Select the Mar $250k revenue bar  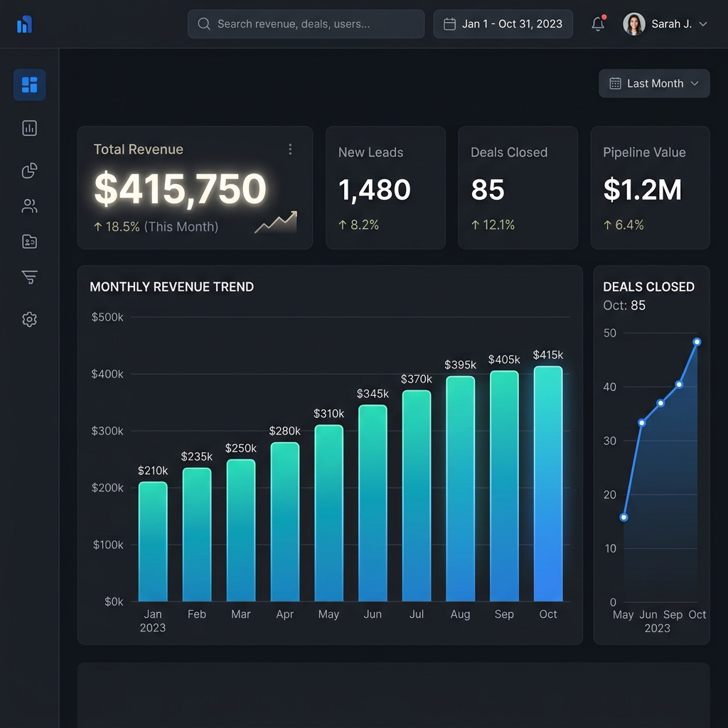tap(241, 530)
